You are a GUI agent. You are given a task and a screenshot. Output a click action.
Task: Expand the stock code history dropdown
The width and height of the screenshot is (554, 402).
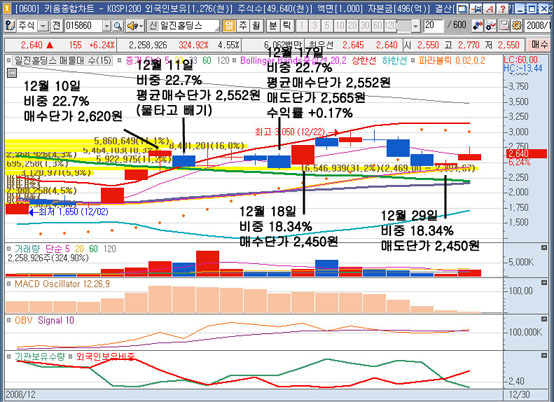click(106, 25)
